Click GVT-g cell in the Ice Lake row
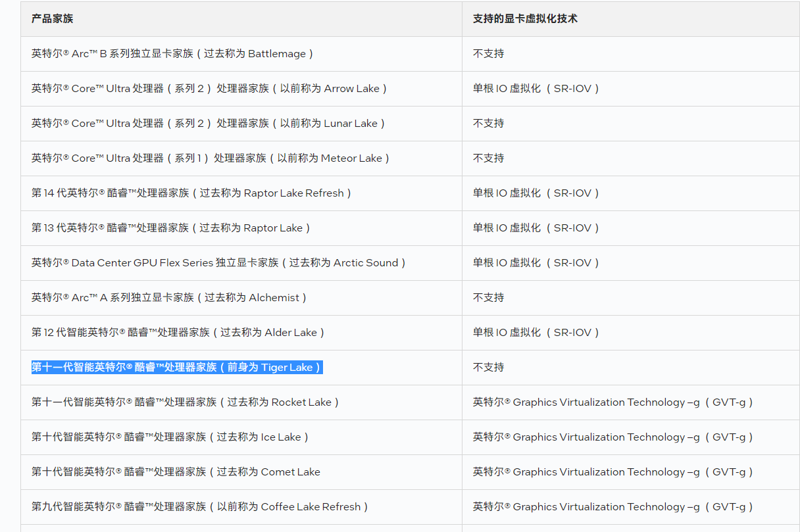This screenshot has width=800, height=532. pyautogui.click(x=613, y=437)
